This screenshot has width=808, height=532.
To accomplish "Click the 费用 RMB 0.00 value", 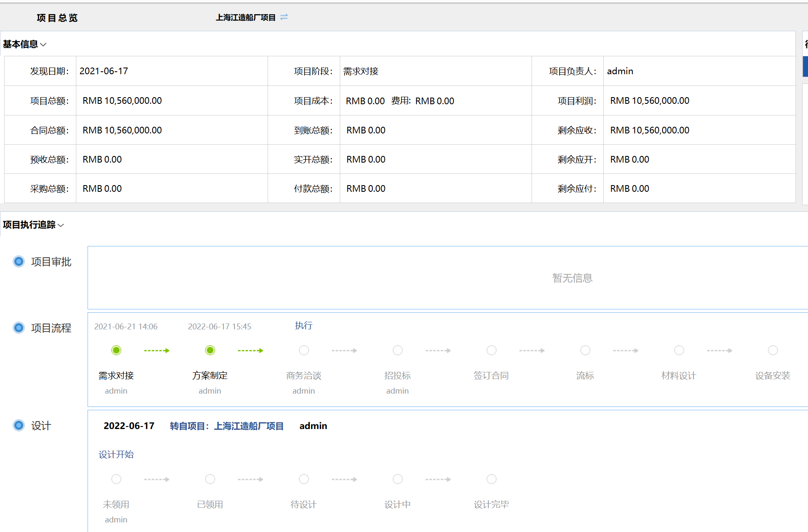I will click(435, 101).
